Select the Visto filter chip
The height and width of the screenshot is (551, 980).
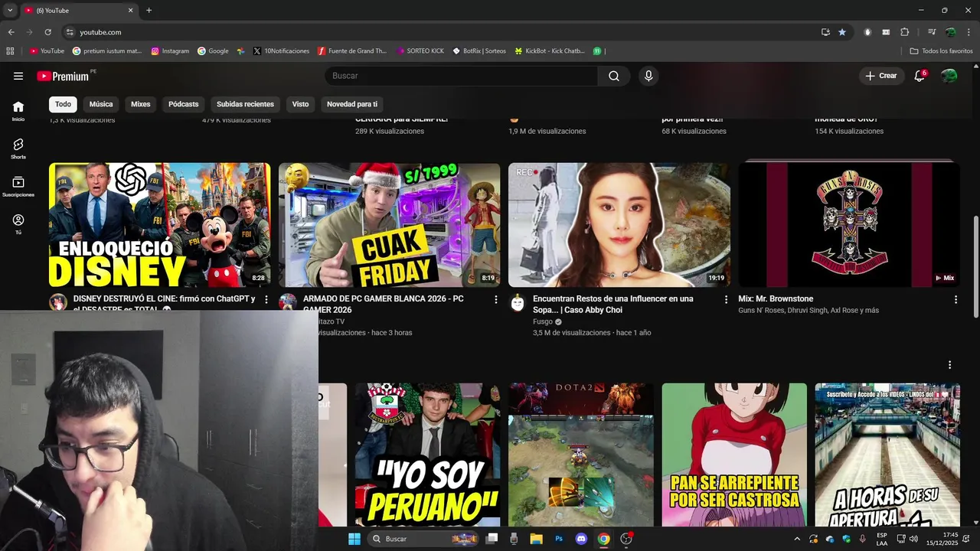click(x=300, y=104)
